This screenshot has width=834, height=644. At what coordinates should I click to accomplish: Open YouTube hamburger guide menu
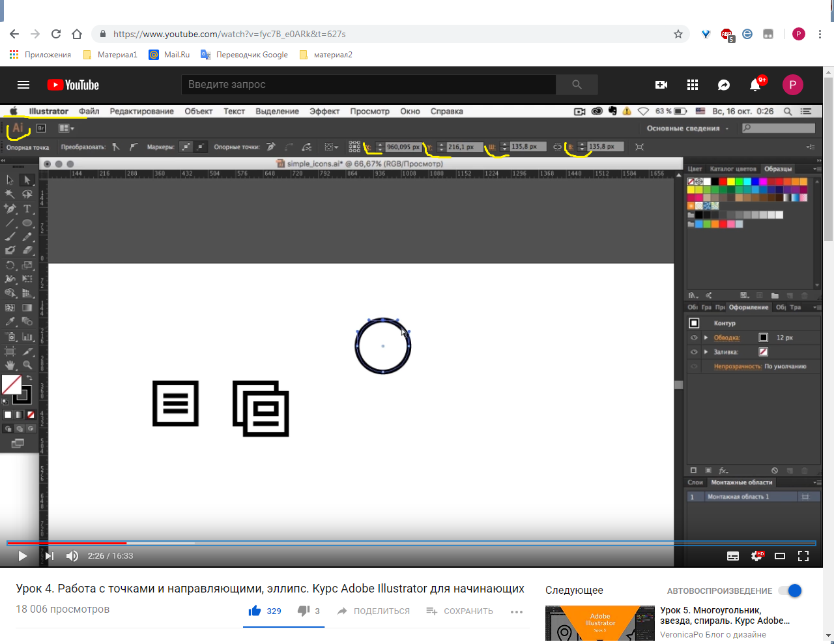(23, 85)
